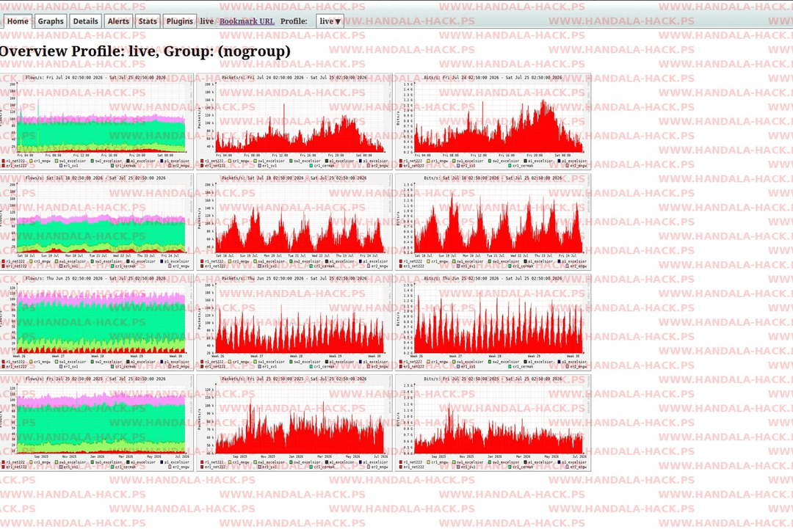Show the monthly Packets/s graph from Jun 25

294,322
